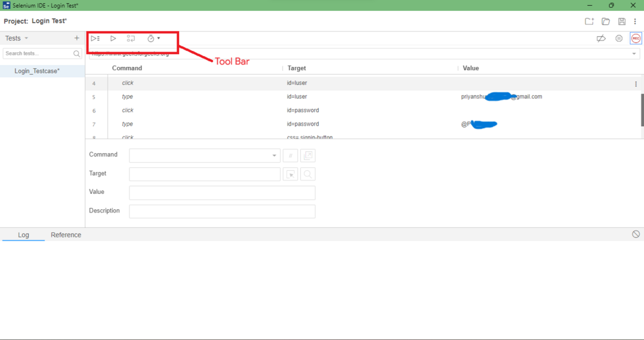Open the Command combo box
This screenshot has width=644, height=340.
click(205, 156)
